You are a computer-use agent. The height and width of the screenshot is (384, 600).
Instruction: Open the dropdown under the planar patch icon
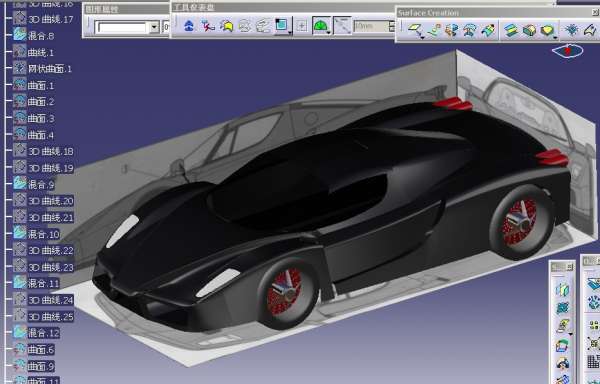(x=422, y=38)
